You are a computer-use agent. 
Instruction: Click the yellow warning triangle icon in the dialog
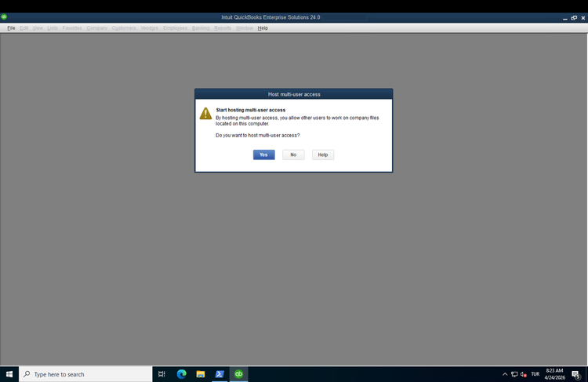(x=205, y=114)
